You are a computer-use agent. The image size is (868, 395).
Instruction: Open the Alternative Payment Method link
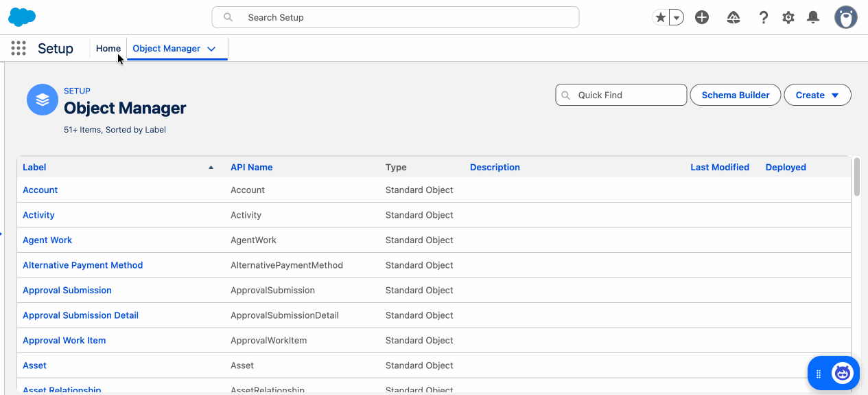pos(82,265)
